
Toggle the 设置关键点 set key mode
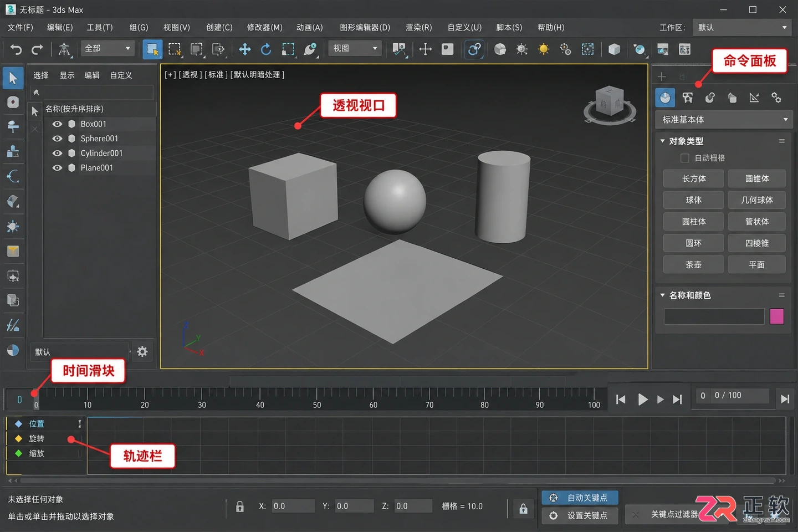coord(580,515)
